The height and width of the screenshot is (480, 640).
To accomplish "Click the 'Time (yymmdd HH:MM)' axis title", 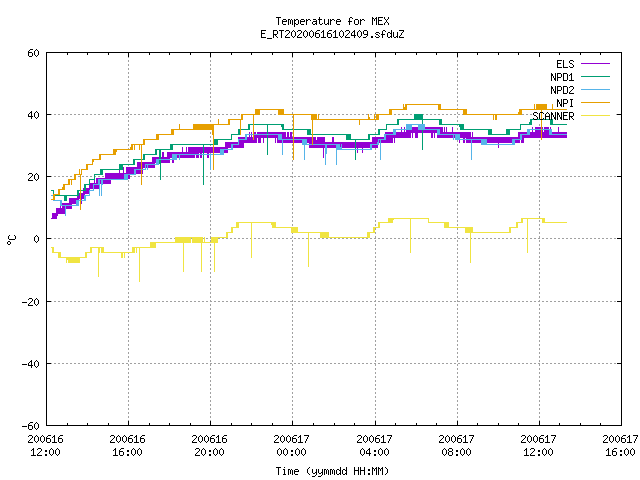I will pos(332,471).
